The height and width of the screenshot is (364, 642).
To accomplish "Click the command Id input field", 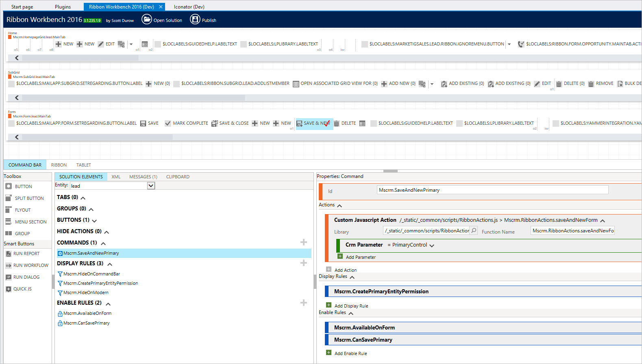I will click(493, 190).
